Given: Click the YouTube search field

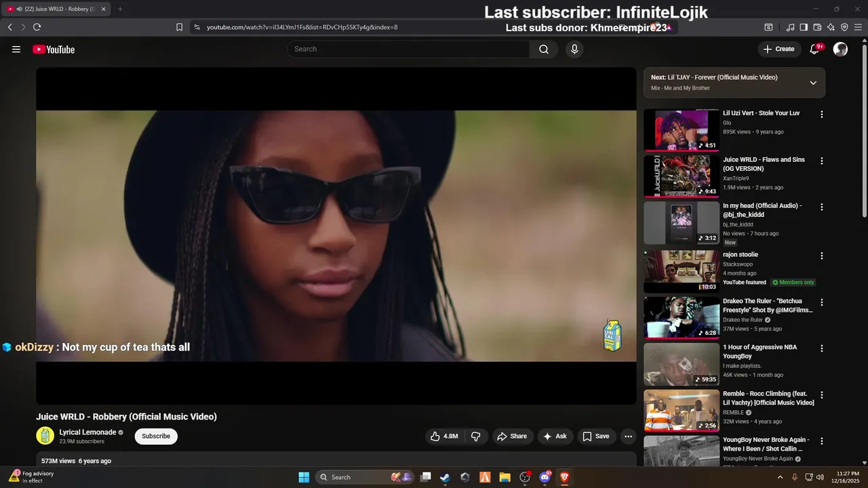Looking at the screenshot, I should (x=408, y=49).
